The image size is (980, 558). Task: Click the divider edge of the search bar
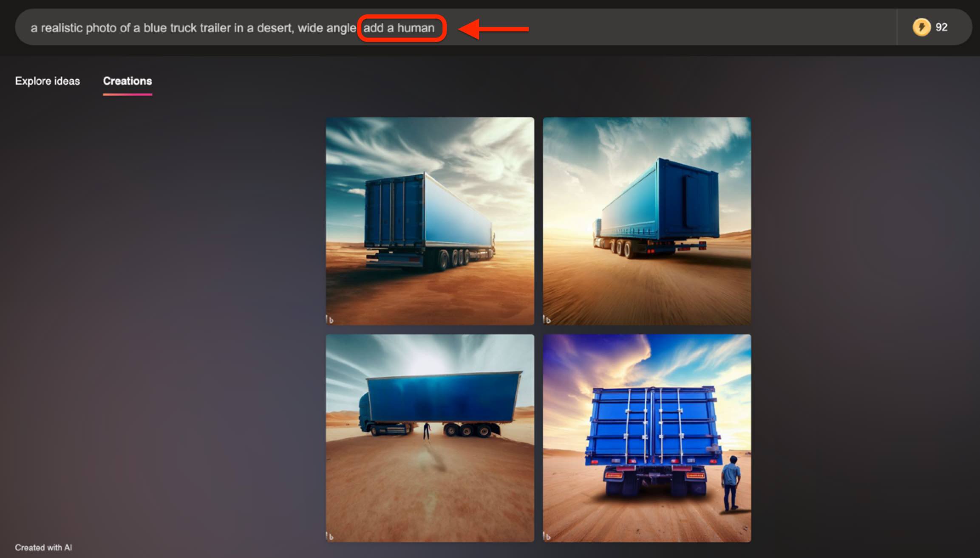pos(898,27)
